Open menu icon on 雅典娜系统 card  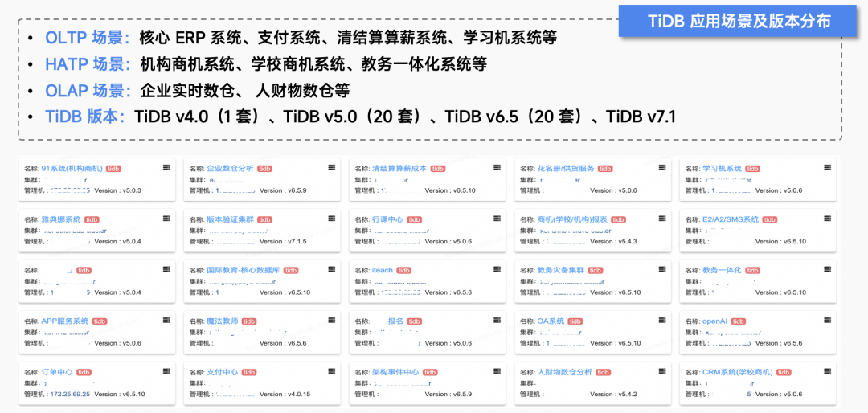tap(166, 218)
